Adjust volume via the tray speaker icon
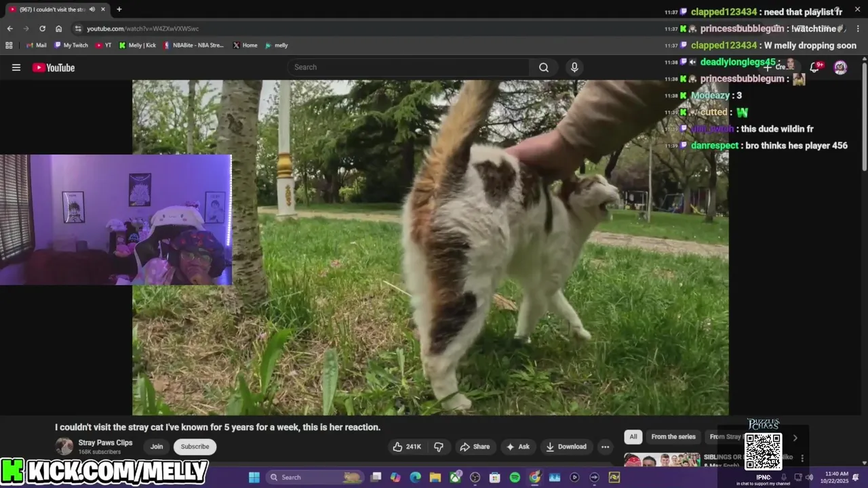Image resolution: width=868 pixels, height=488 pixels. point(809,477)
